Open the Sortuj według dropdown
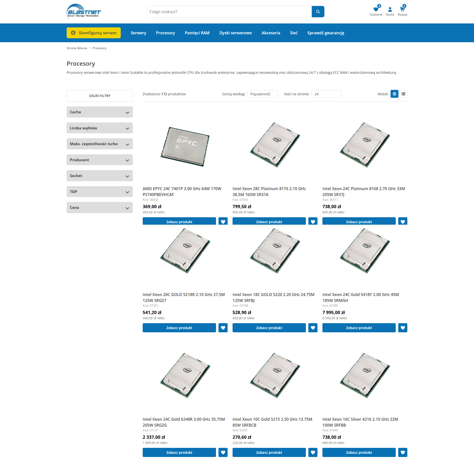Image resolution: width=474 pixels, height=476 pixels. (262, 94)
